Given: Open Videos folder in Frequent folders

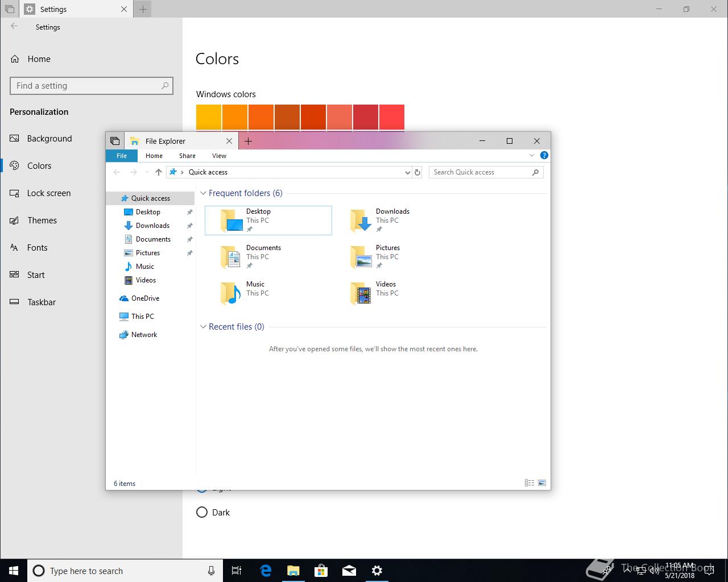Looking at the screenshot, I should (398, 293).
